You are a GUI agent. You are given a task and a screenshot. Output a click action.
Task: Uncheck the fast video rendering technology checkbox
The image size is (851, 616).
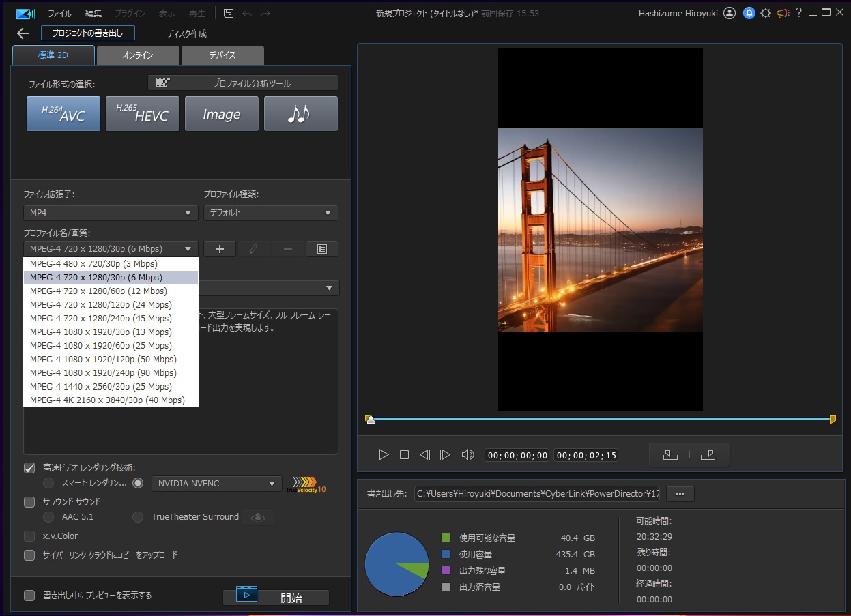point(29,468)
